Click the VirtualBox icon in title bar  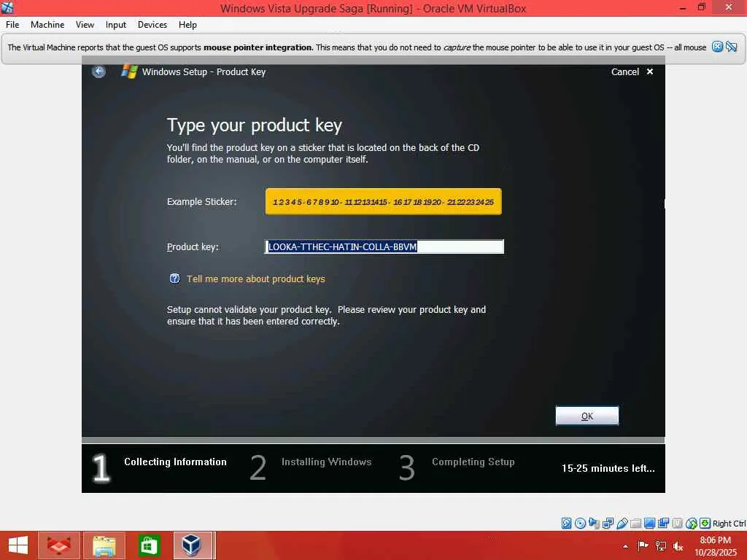coord(7,7)
